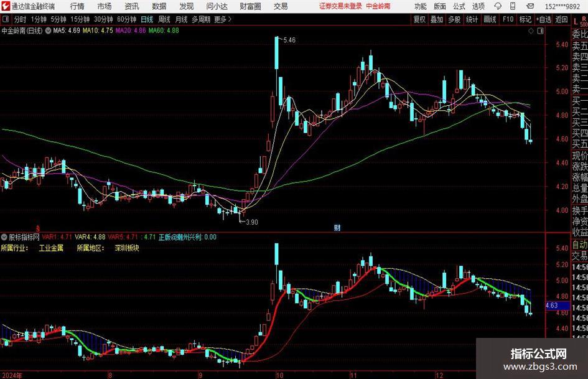Open the 选项 menu
The width and height of the screenshot is (588, 379).
coord(478,6)
